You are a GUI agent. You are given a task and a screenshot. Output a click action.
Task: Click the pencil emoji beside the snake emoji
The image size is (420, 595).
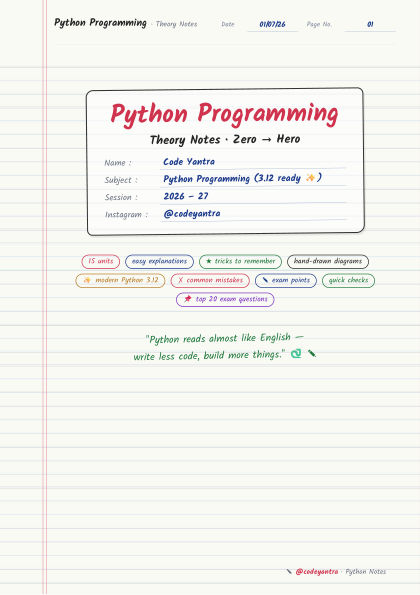(312, 353)
